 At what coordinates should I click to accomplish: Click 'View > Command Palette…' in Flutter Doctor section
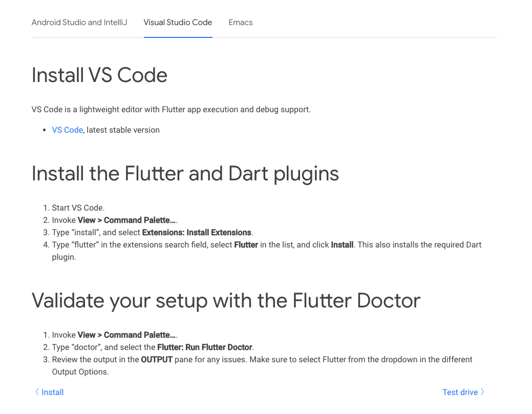pos(126,335)
